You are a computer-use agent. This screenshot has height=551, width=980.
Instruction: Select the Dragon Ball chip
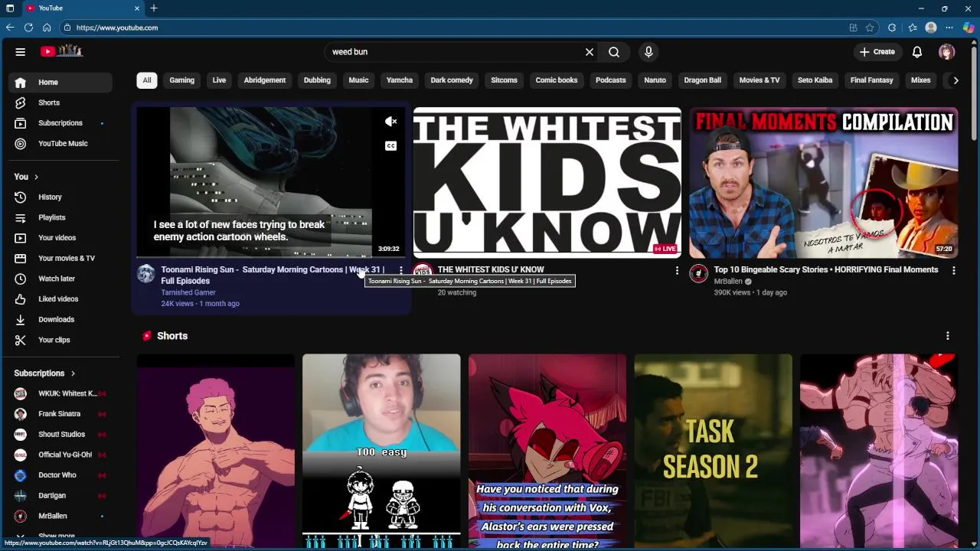coord(703,80)
